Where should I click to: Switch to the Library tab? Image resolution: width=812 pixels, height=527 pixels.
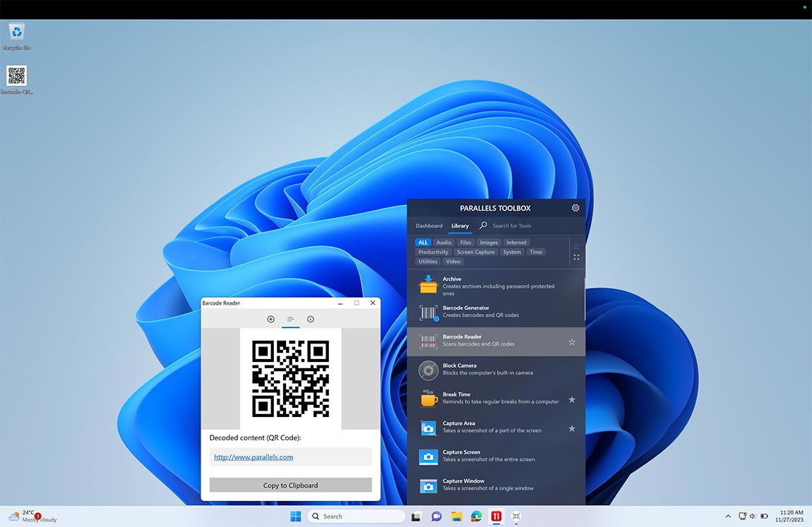point(460,226)
